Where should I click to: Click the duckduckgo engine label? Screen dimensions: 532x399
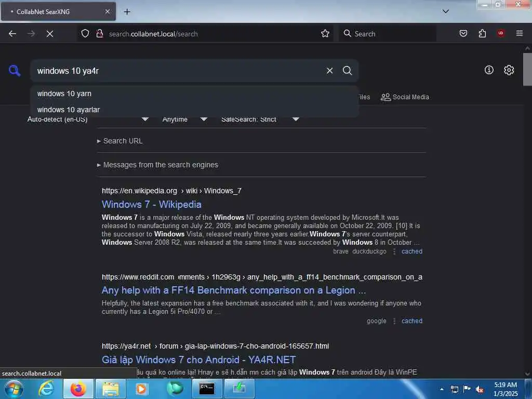click(369, 251)
